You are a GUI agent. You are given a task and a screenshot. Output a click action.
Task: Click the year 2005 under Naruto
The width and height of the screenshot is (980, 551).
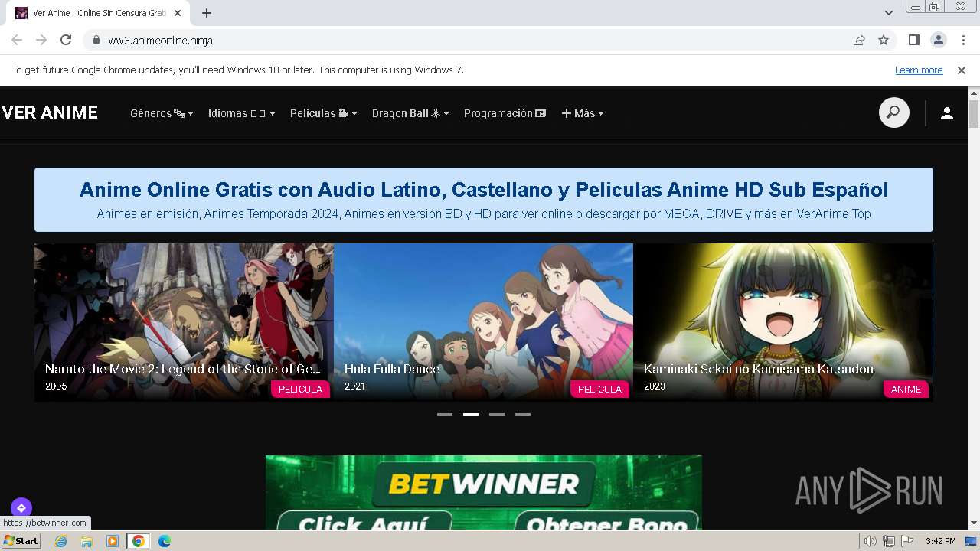[56, 386]
